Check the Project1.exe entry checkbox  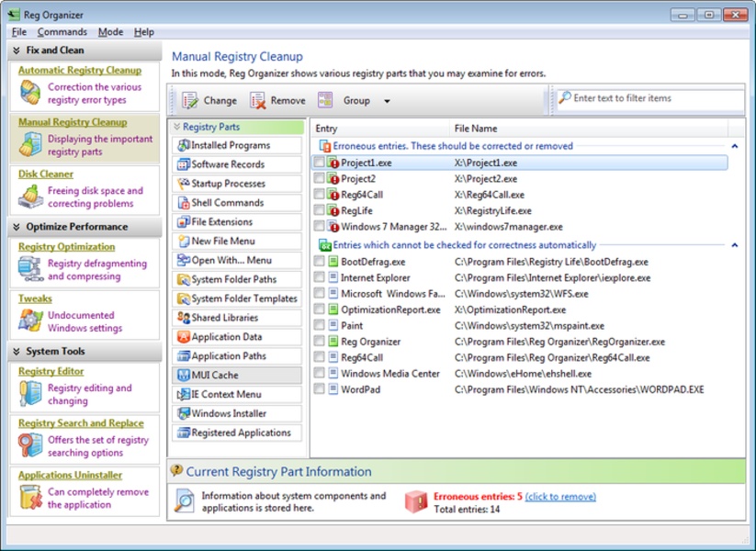click(x=319, y=162)
